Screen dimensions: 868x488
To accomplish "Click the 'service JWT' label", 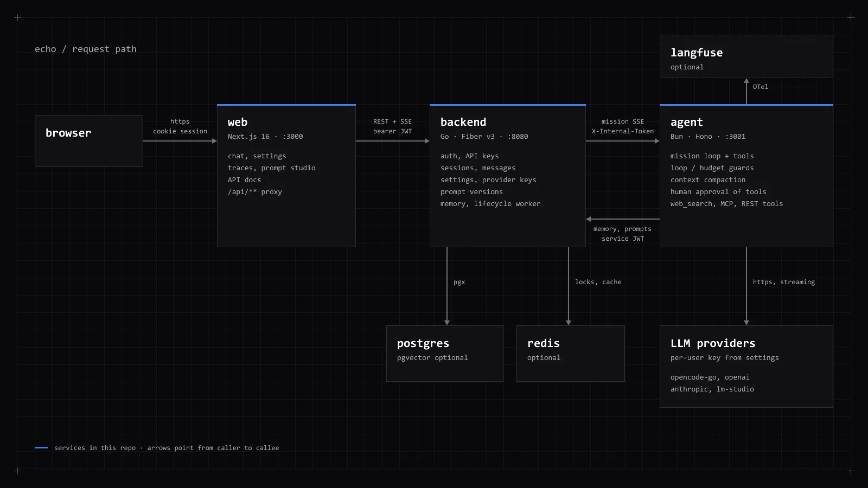I will (623, 239).
